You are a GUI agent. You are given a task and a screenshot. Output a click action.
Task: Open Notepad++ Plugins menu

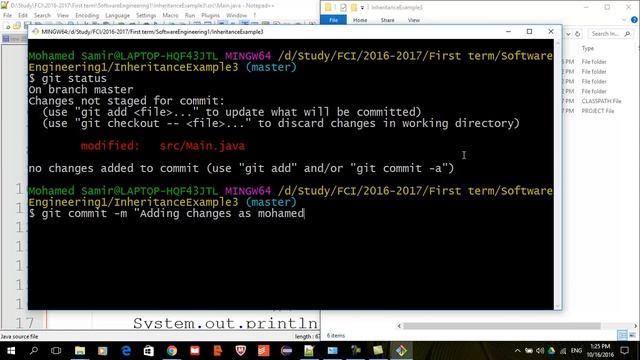210,15
